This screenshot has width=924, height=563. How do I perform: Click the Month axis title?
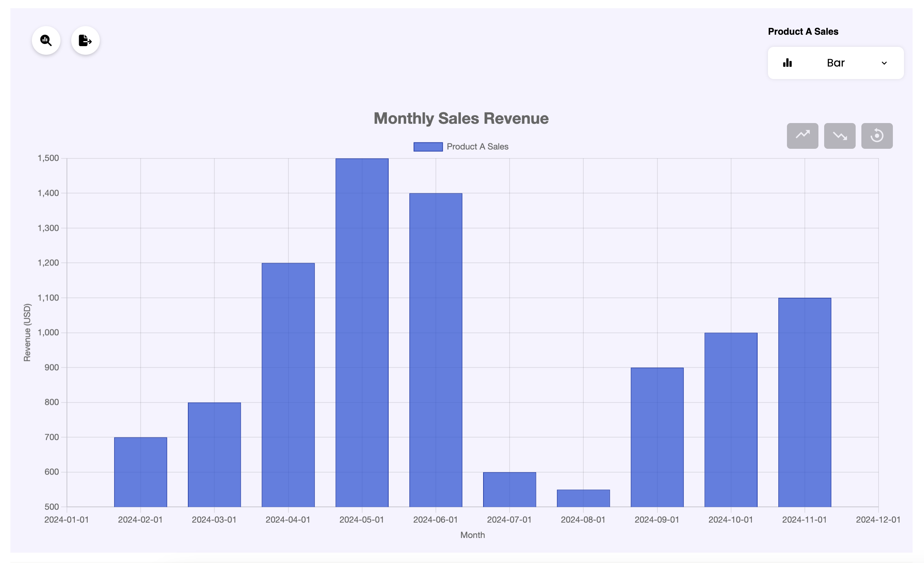click(472, 535)
